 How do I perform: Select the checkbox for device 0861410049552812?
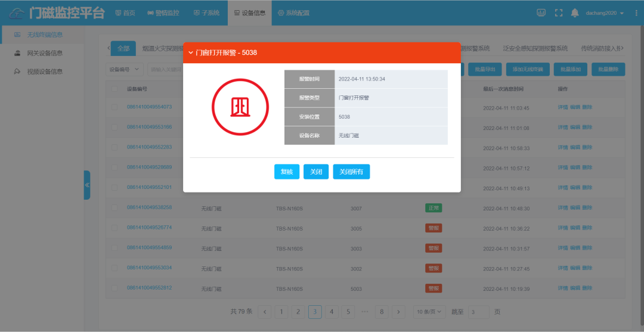pos(114,288)
